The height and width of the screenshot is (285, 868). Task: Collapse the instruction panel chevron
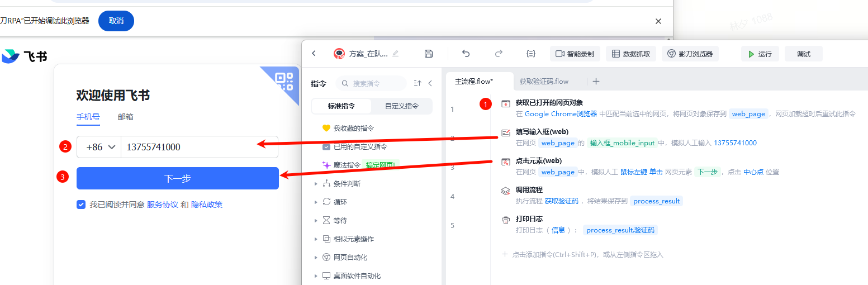(430, 83)
